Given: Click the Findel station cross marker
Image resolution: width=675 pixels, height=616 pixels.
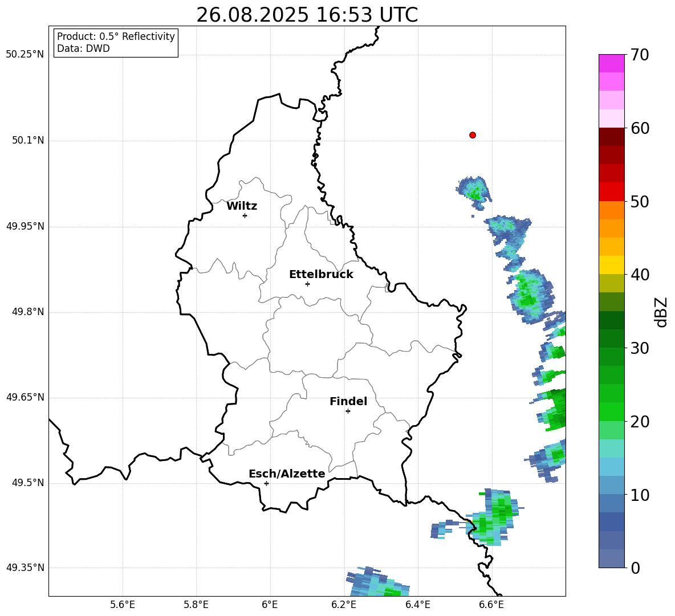Looking at the screenshot, I should pyautogui.click(x=348, y=411).
